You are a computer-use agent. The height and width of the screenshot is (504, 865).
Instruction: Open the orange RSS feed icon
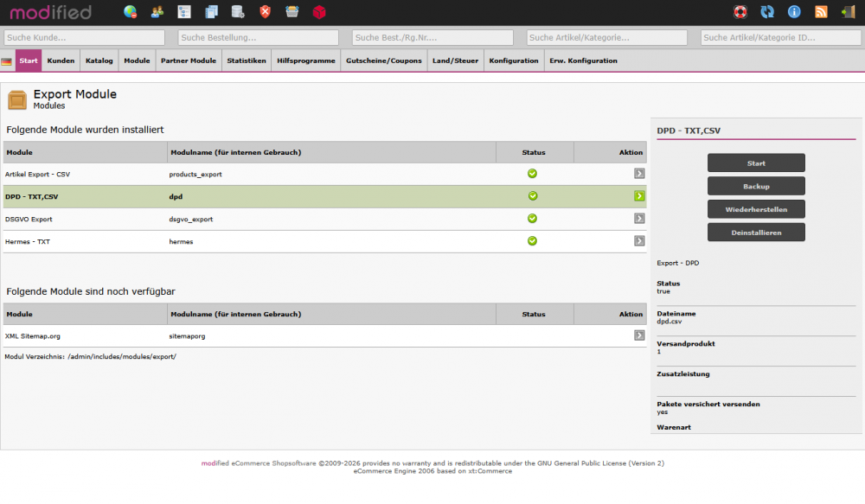[821, 12]
